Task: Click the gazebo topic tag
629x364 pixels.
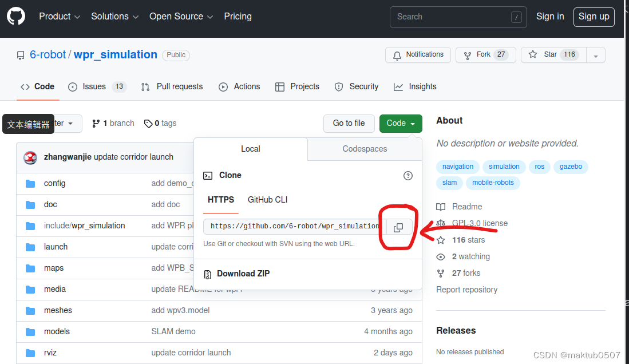Action: (x=571, y=167)
